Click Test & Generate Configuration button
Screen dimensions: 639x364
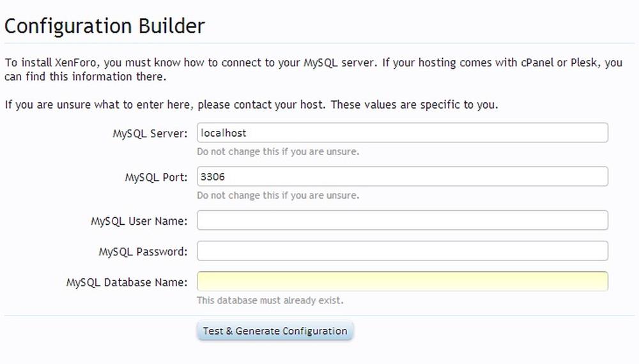coord(275,331)
